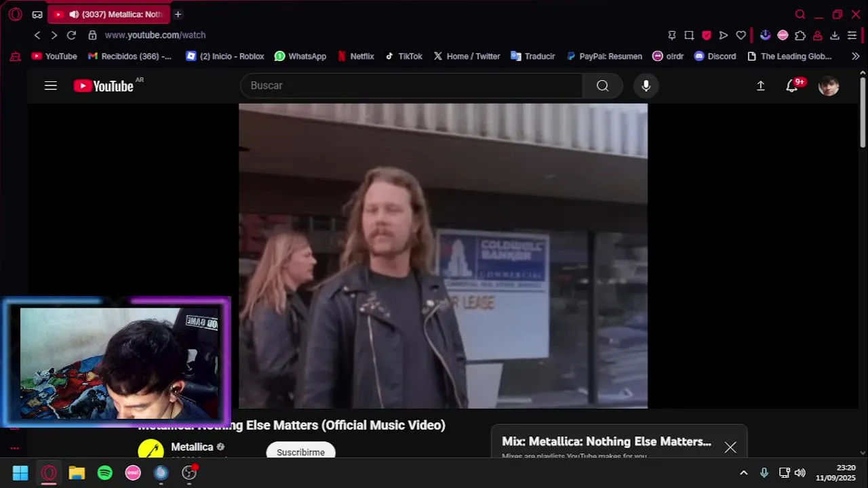The width and height of the screenshot is (868, 488).
Task: Open the YouTube hamburger guide menu
Action: 51,85
